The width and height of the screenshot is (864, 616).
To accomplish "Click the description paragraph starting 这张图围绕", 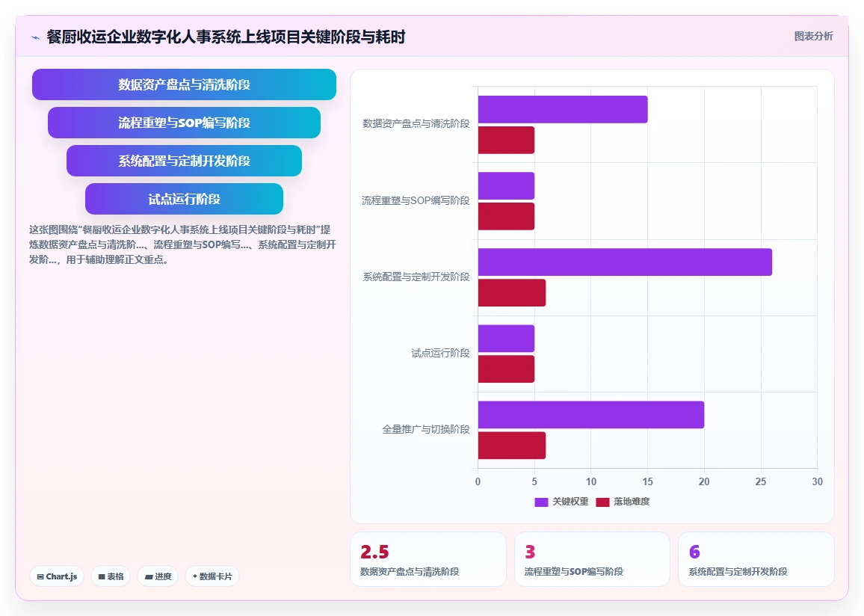I will click(182, 244).
